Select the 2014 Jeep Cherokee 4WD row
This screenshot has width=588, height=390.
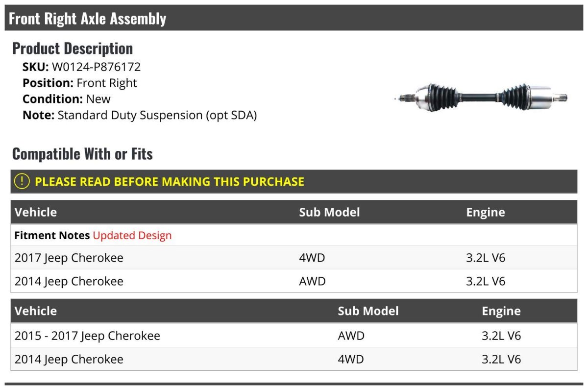[294, 359]
